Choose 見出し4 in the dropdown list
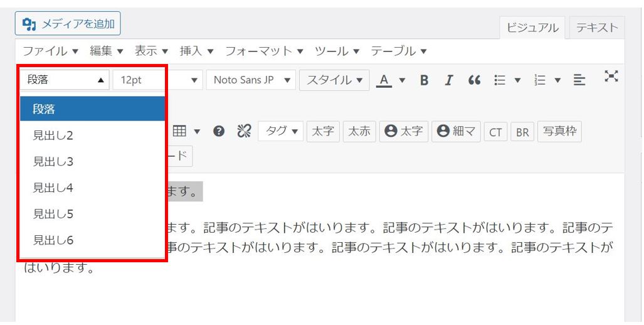Image resolution: width=644 pixels, height=325 pixels. click(53, 188)
